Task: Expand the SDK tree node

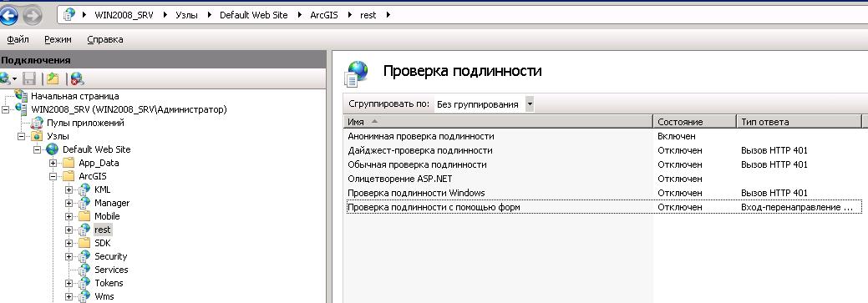Action: coord(69,243)
